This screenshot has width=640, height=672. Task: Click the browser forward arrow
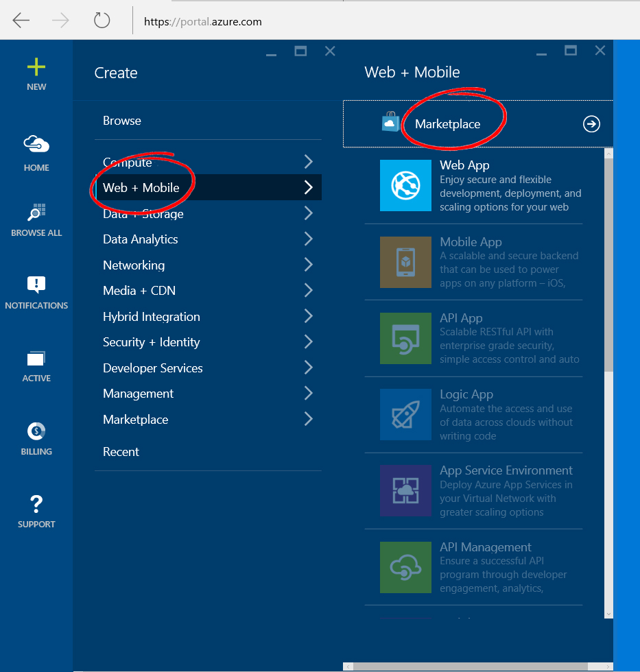[60, 20]
